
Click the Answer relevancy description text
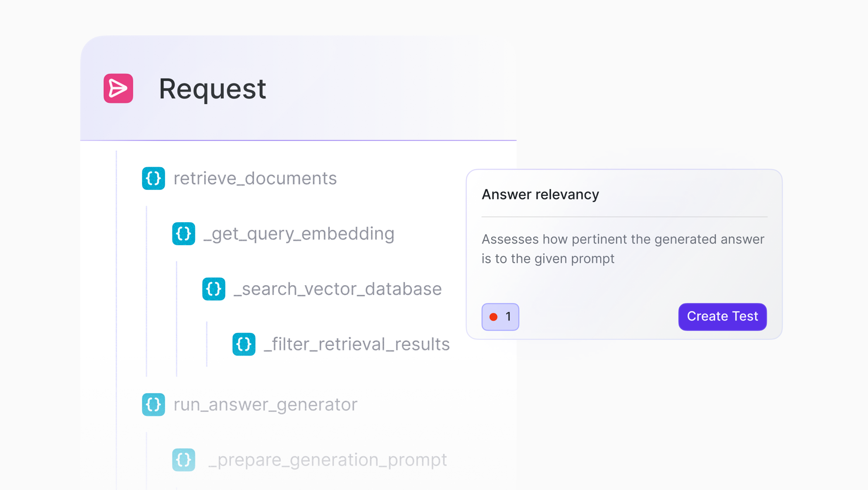click(x=622, y=249)
